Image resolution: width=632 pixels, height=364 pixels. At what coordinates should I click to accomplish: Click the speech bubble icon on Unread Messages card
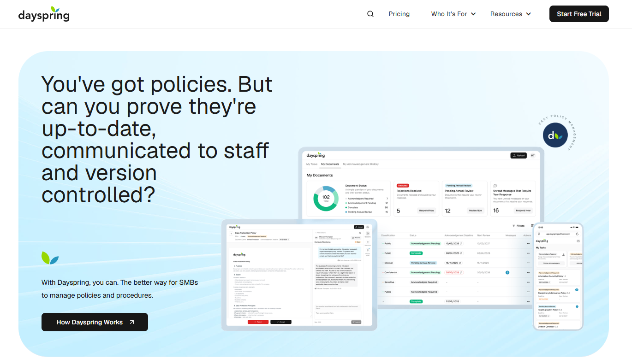click(x=495, y=185)
